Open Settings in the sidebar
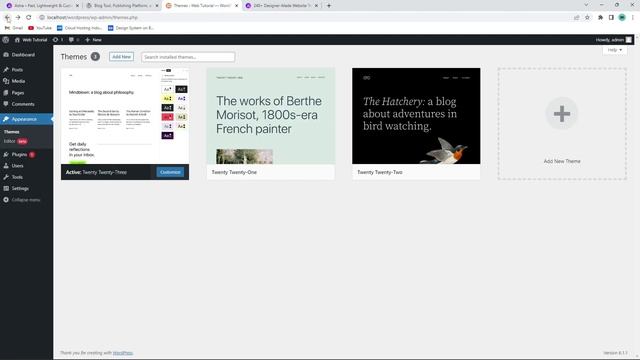 pyautogui.click(x=20, y=189)
